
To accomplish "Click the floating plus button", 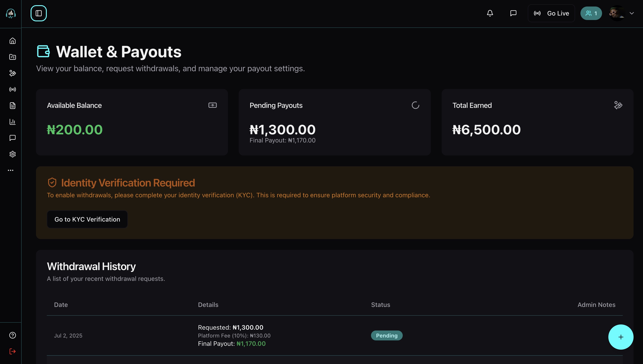I will (621, 337).
